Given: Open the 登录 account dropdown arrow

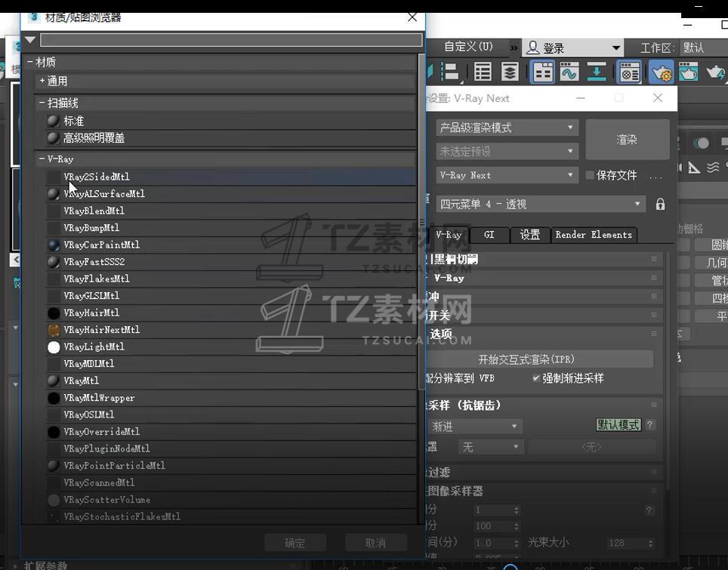Looking at the screenshot, I should 616,48.
